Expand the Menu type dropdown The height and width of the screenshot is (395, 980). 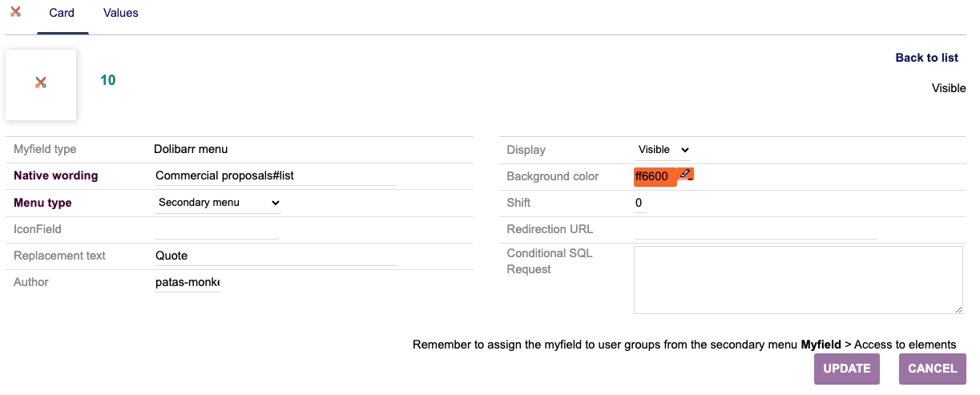(x=218, y=203)
